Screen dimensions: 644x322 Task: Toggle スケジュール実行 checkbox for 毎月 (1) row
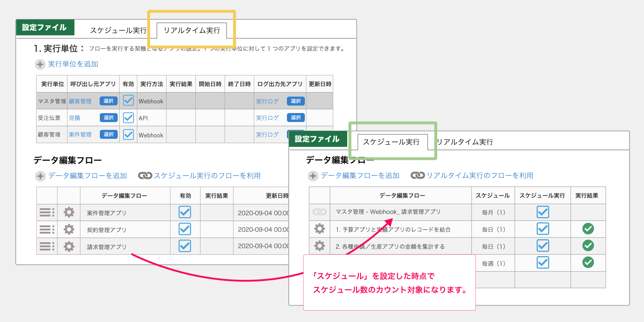coord(543,212)
